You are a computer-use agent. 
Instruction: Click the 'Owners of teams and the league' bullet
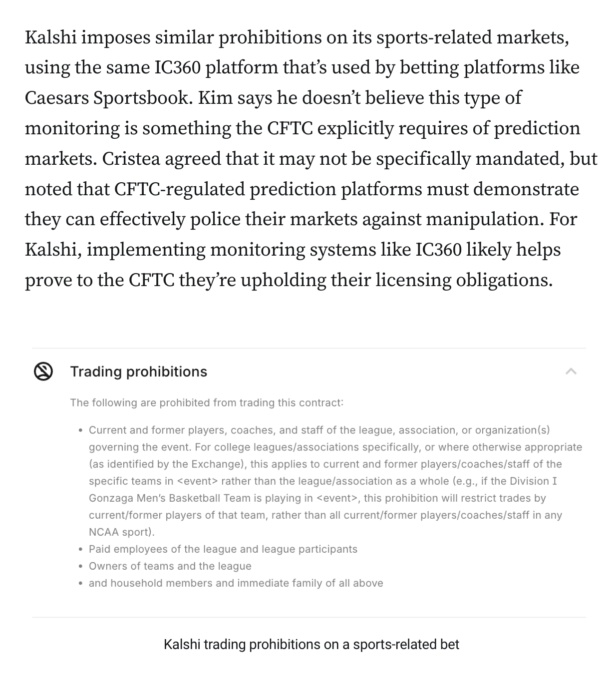tap(170, 566)
